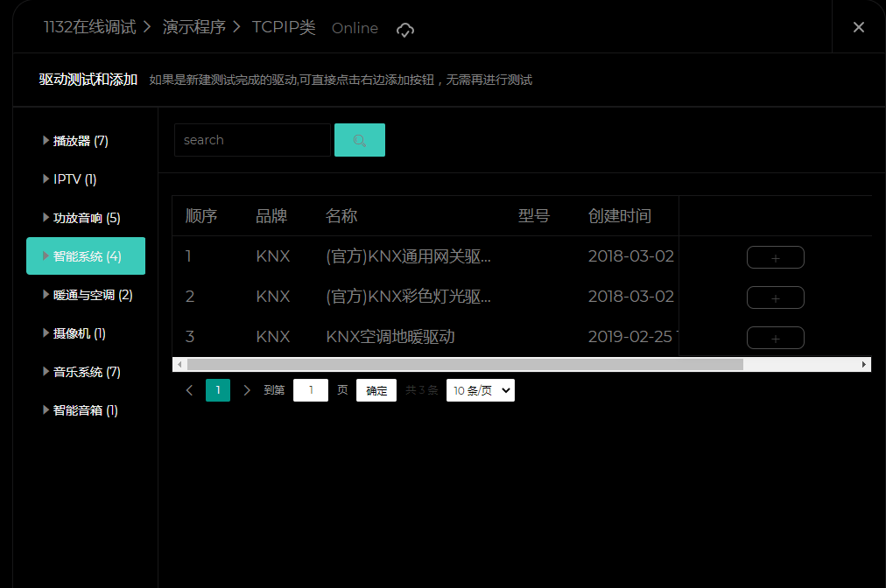
Task: Click the 品牌 column header
Action: [x=271, y=216]
